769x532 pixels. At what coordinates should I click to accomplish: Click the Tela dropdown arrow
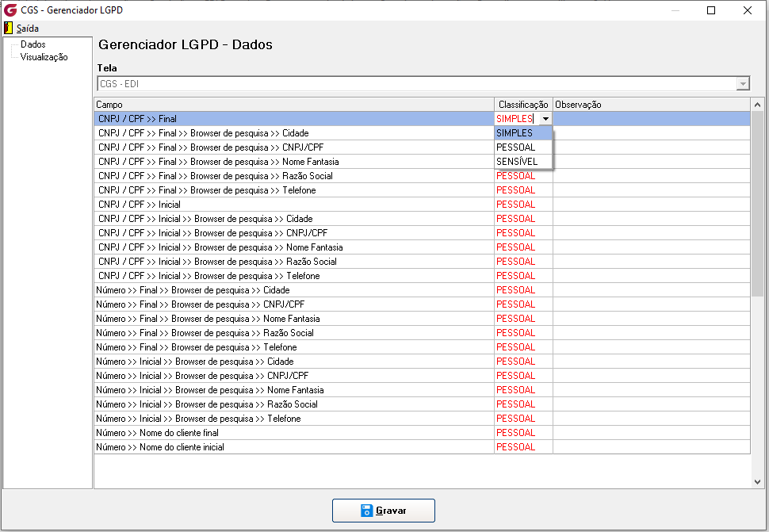pos(743,84)
